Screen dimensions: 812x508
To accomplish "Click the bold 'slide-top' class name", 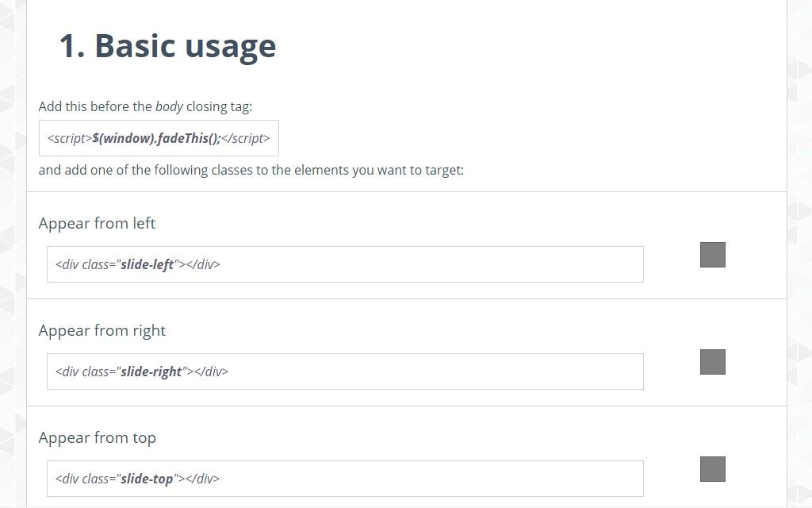I will pyautogui.click(x=147, y=479).
